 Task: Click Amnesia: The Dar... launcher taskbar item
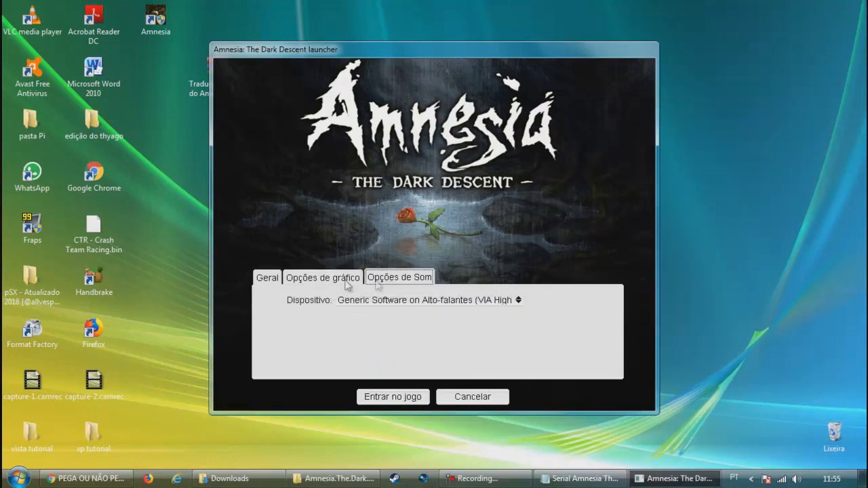coord(675,478)
